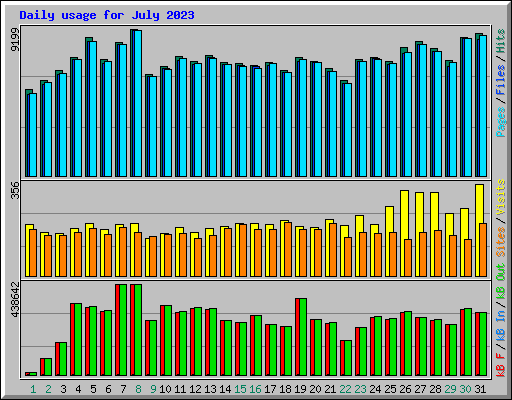Screen dimensions: 512x400
Task: Click day 11 on the x-axis
Action: (x=180, y=389)
